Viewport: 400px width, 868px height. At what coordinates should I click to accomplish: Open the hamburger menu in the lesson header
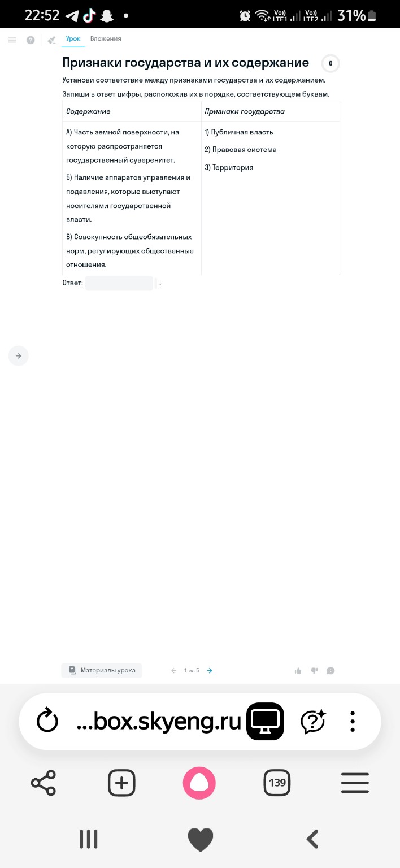(12, 40)
